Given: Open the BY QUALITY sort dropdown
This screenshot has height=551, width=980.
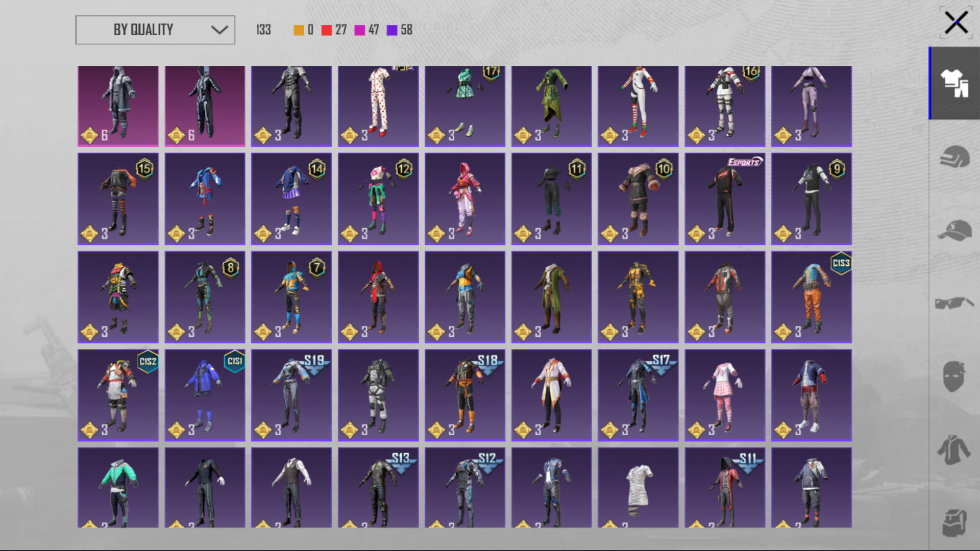Looking at the screenshot, I should [155, 30].
